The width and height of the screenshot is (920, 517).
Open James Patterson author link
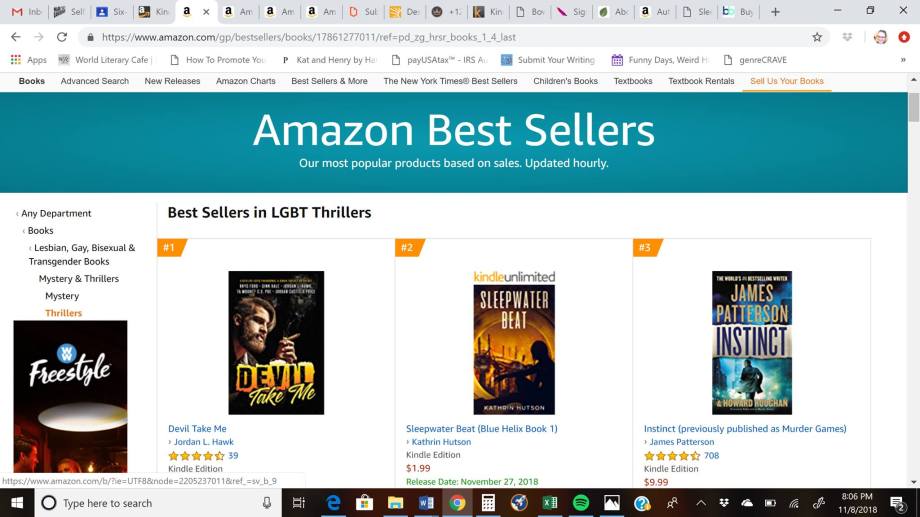[x=682, y=442]
